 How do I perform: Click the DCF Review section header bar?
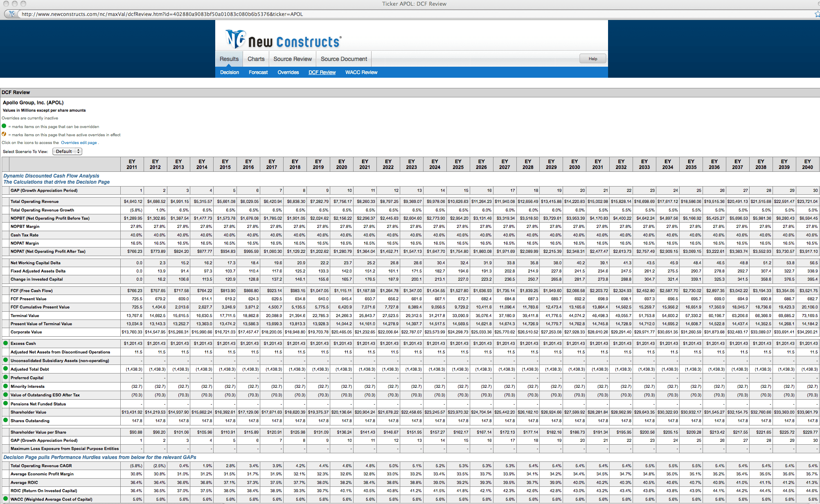point(410,92)
